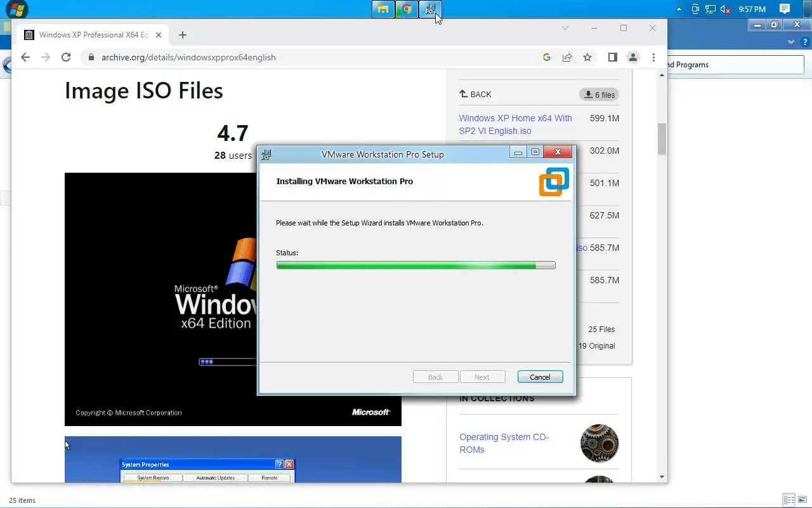Click the VMware logo in the setup dialog
This screenshot has height=508, width=812.
tap(554, 182)
